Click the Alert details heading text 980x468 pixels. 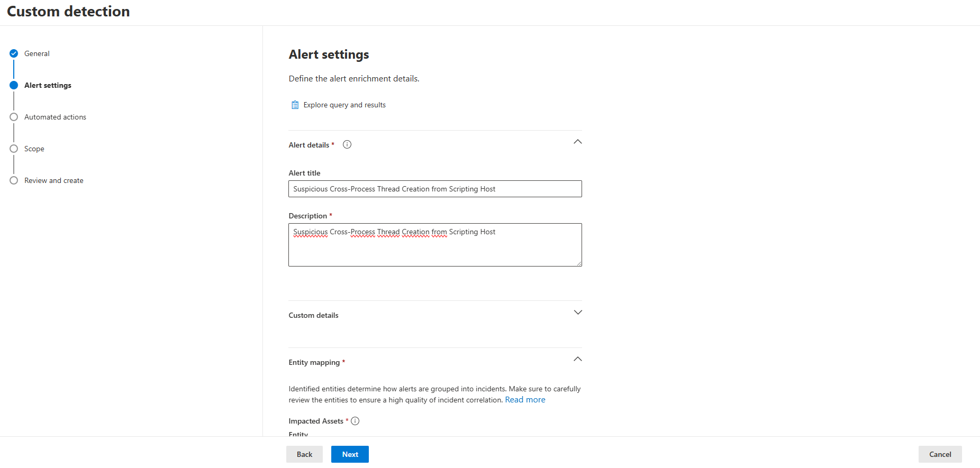click(x=309, y=145)
